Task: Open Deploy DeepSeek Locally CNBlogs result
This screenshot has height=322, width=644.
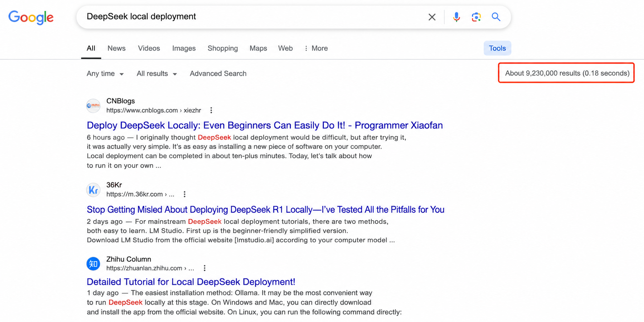Action: [x=265, y=125]
